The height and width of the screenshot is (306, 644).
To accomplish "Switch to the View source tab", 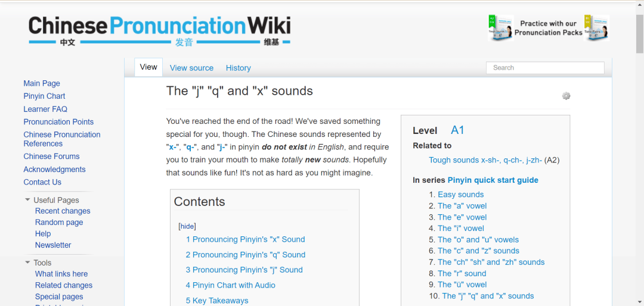I will (191, 68).
